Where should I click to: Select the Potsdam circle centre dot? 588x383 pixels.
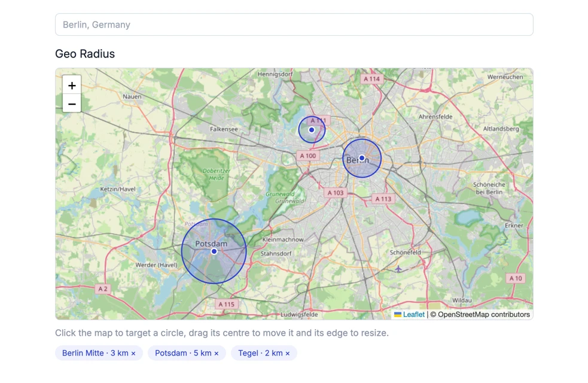(x=214, y=251)
